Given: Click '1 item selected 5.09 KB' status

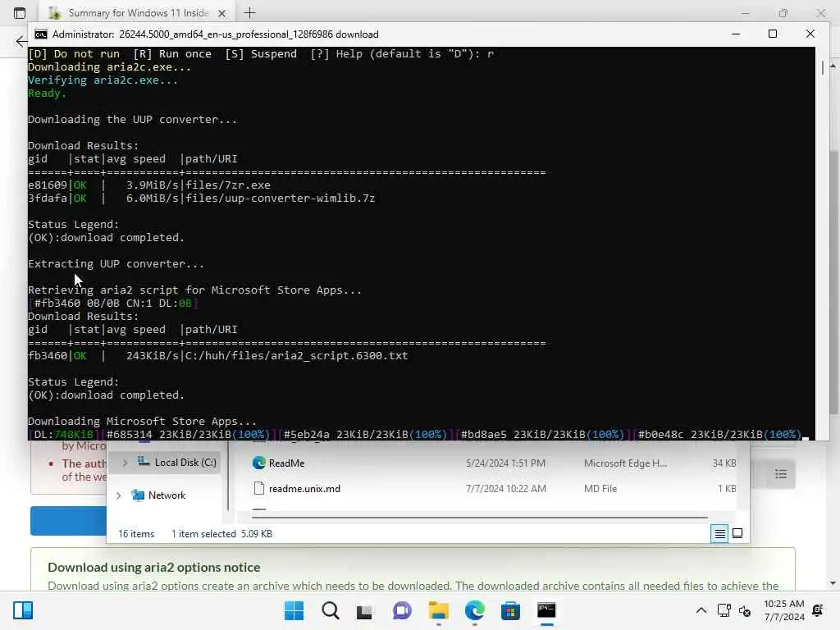Looking at the screenshot, I should [221, 533].
